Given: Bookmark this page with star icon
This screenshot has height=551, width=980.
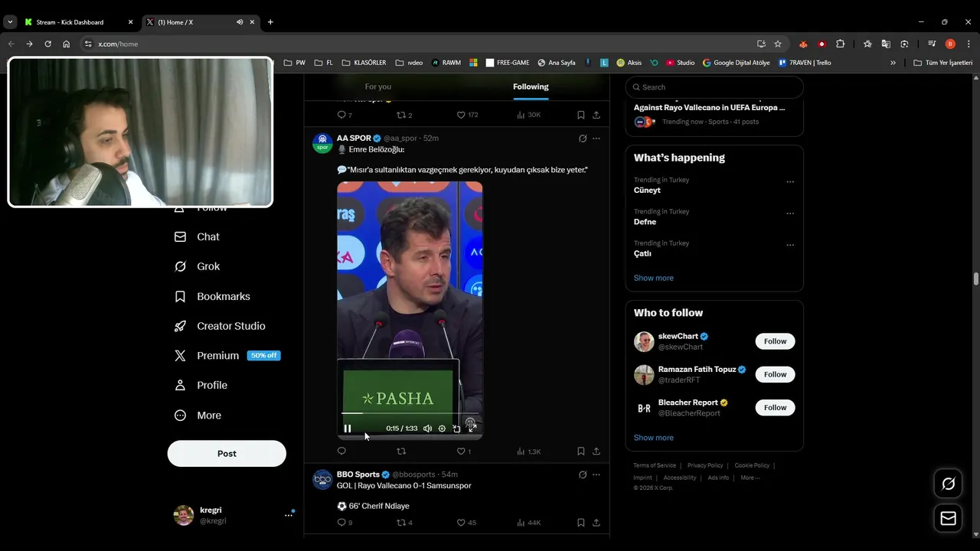Looking at the screenshot, I should tap(778, 44).
